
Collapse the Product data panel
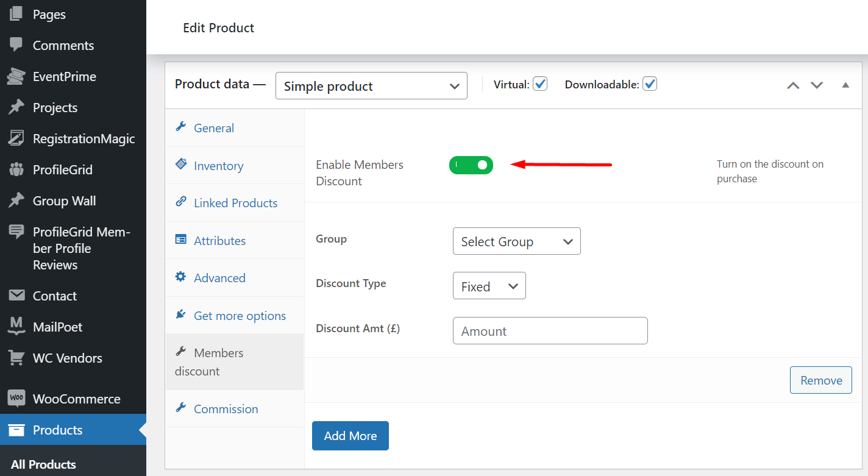[x=845, y=85]
